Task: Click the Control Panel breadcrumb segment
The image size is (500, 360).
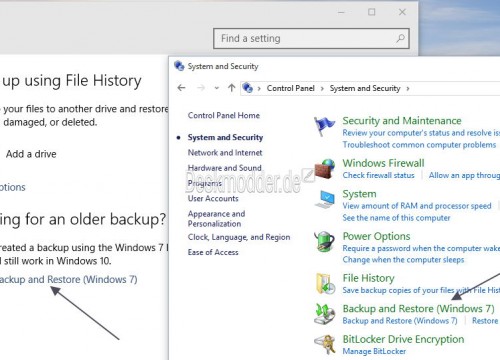Action: [x=290, y=88]
